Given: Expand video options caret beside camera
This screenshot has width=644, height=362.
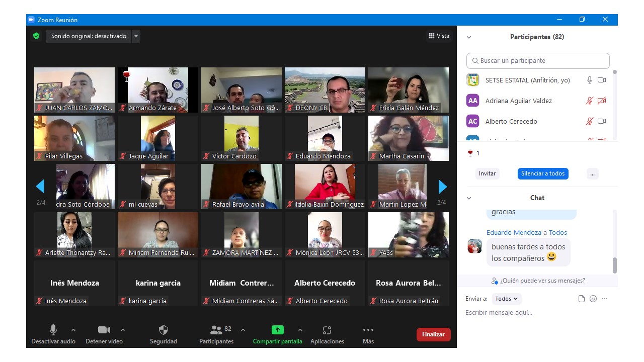Looking at the screenshot, I should tap(123, 330).
